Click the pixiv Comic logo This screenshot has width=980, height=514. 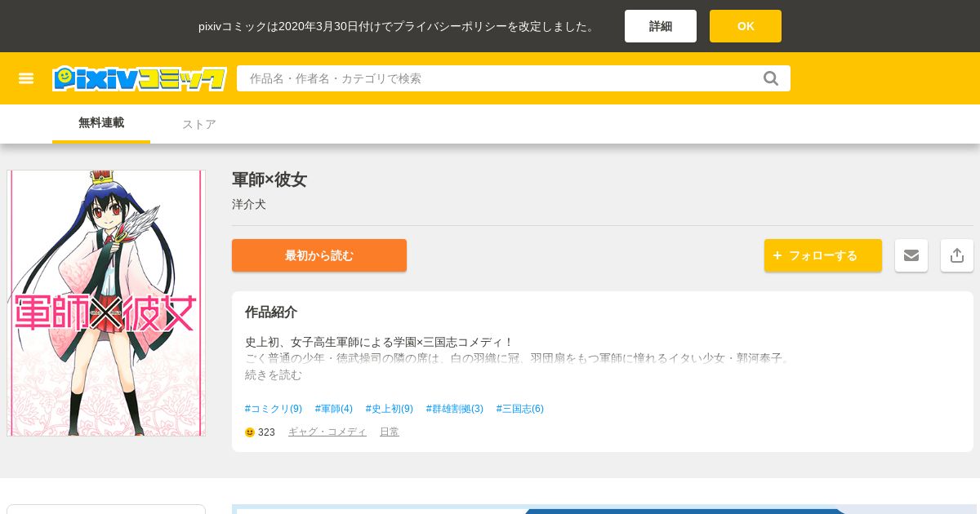[140, 78]
